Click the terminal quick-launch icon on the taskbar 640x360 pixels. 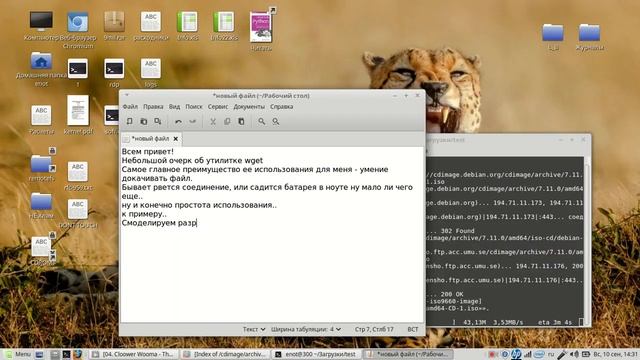click(66, 354)
